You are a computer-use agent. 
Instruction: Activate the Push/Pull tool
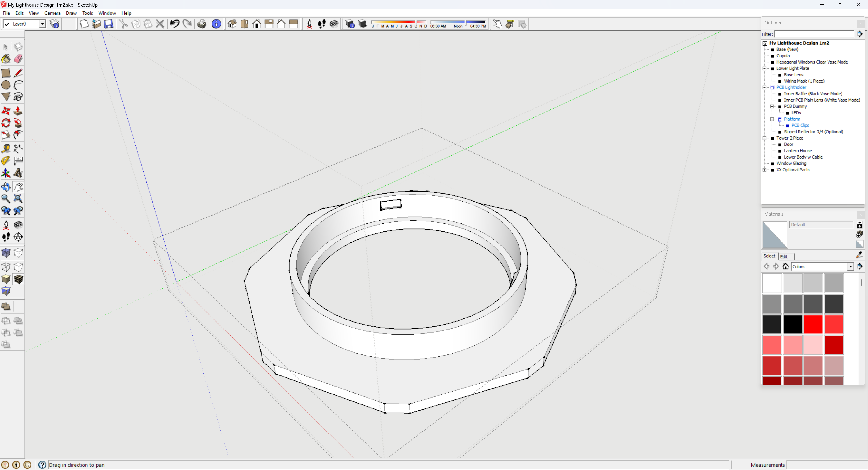(x=18, y=111)
